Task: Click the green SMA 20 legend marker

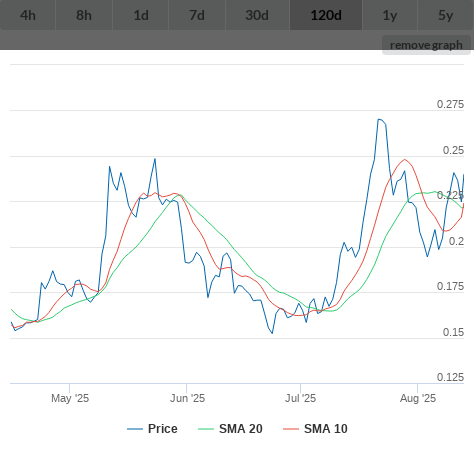Action: tap(206, 429)
